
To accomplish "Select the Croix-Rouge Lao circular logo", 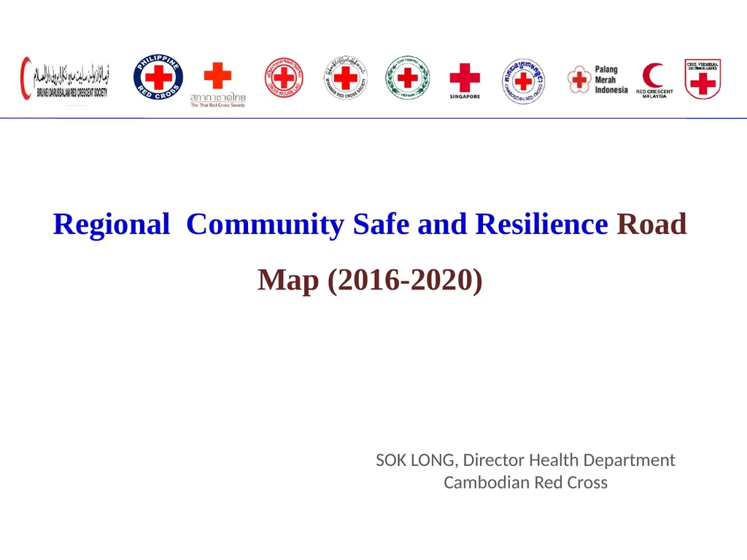I will [284, 77].
